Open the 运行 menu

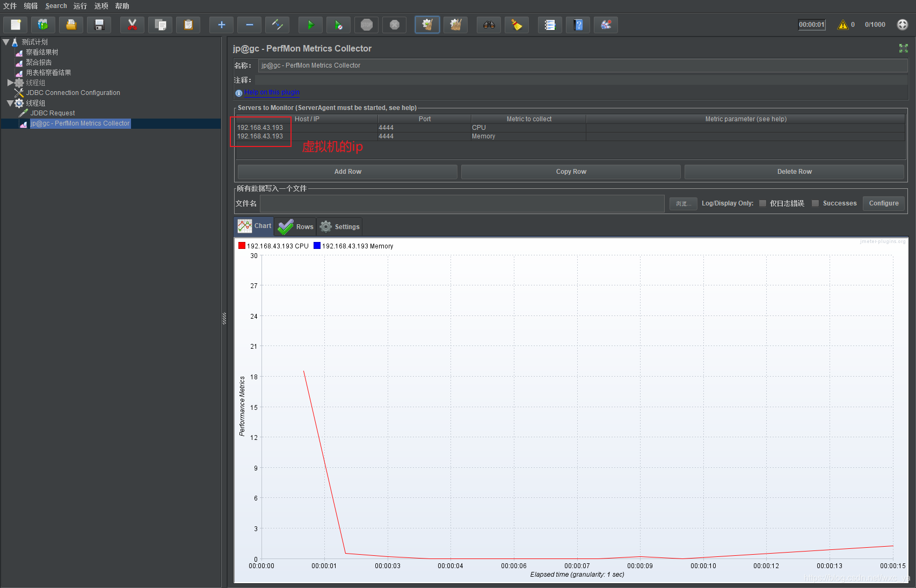80,6
